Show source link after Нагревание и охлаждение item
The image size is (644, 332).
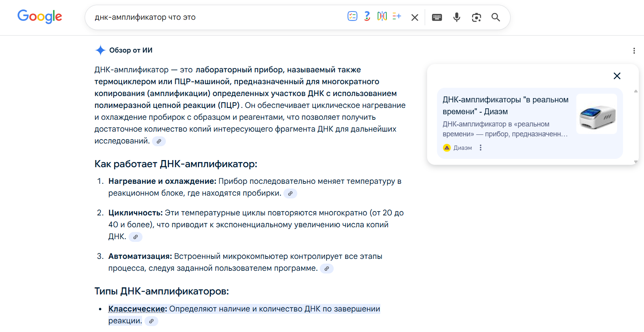pos(290,194)
